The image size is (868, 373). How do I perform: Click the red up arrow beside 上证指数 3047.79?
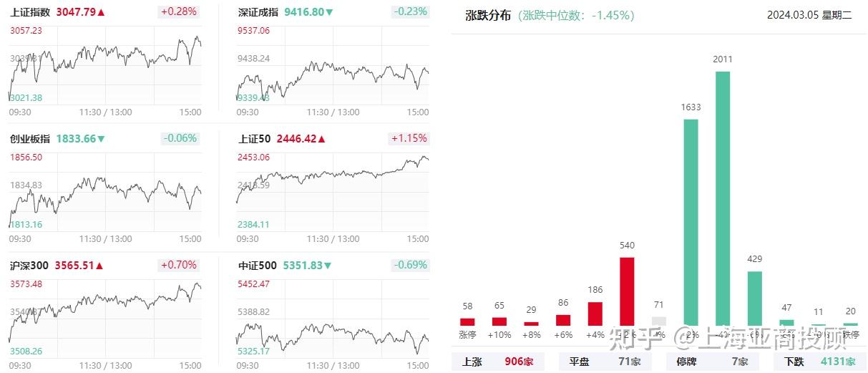101,12
